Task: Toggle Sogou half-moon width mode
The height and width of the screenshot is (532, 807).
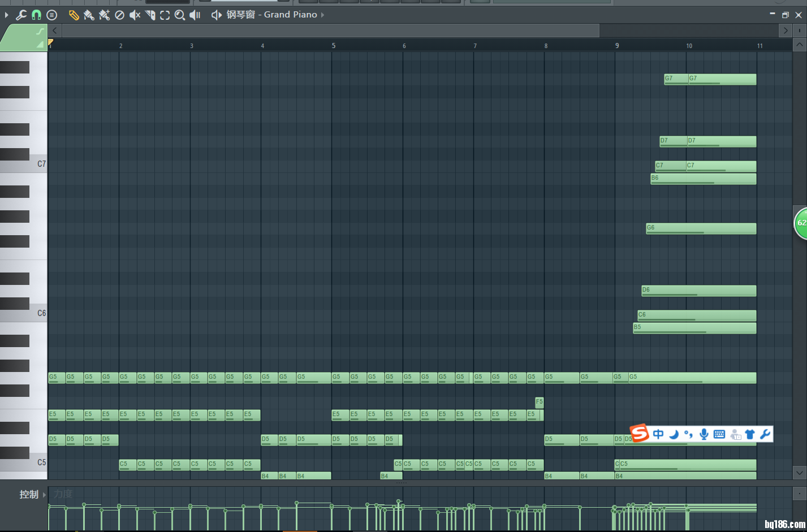Action: (x=674, y=434)
